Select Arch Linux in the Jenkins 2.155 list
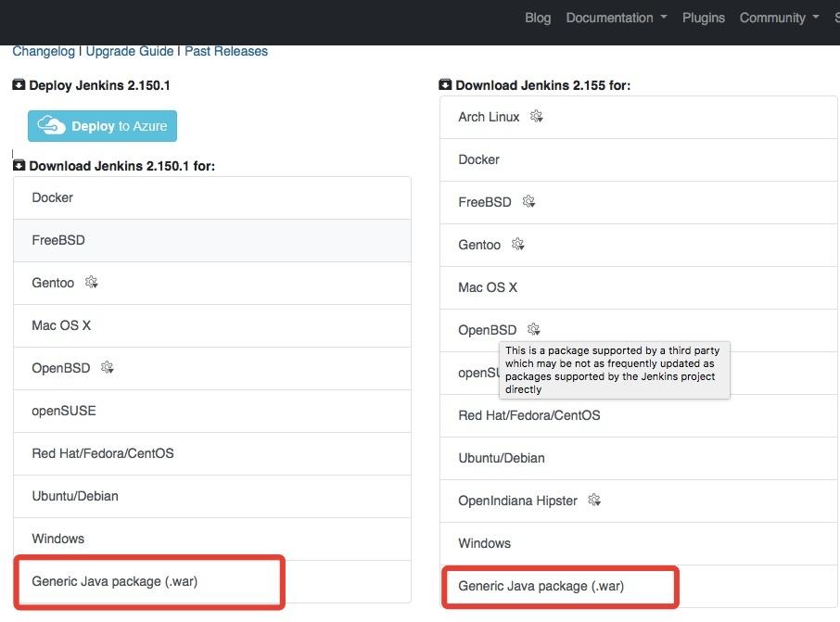This screenshot has width=840, height=622. point(639,118)
